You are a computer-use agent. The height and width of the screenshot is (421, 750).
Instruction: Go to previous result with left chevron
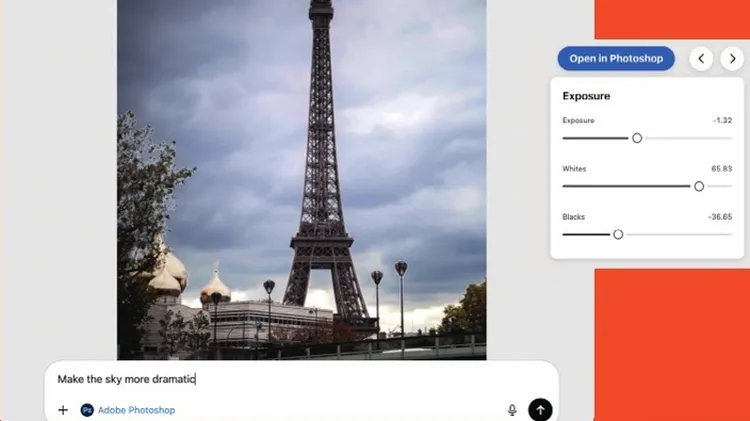[x=702, y=59]
